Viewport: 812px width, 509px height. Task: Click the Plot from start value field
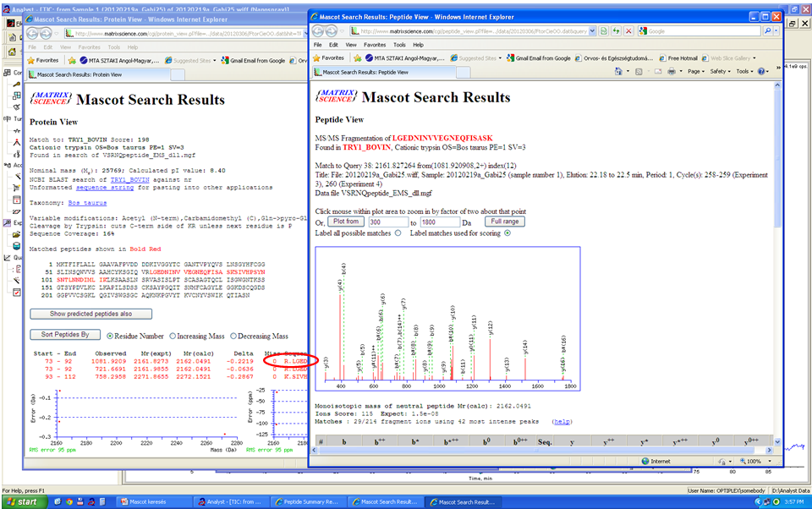388,222
